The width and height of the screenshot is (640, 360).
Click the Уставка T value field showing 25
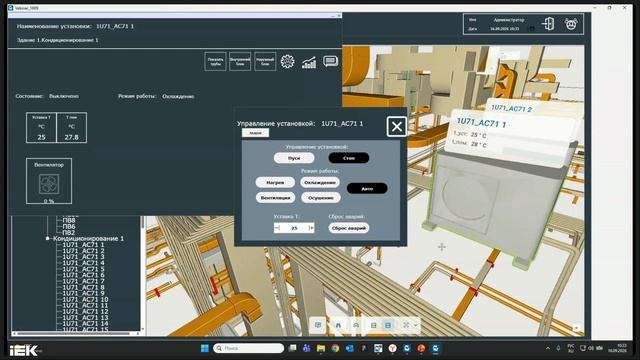pos(294,228)
